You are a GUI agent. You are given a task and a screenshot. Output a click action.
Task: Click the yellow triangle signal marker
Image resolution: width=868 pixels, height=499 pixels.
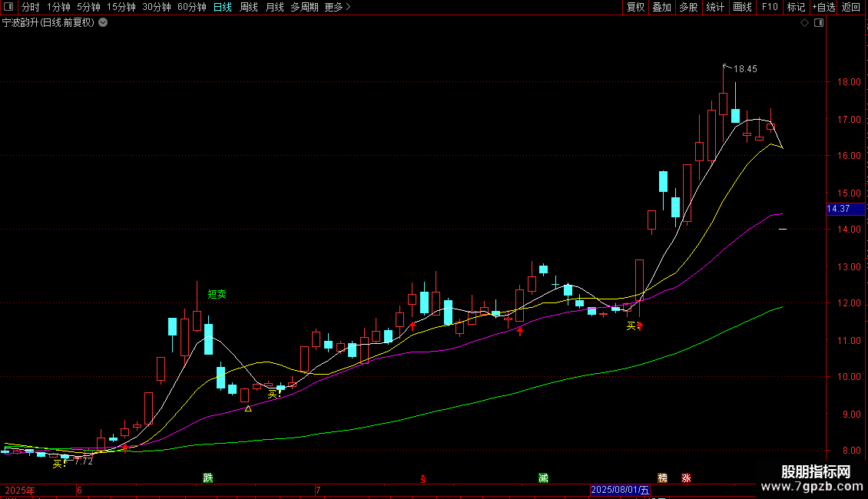tap(248, 408)
